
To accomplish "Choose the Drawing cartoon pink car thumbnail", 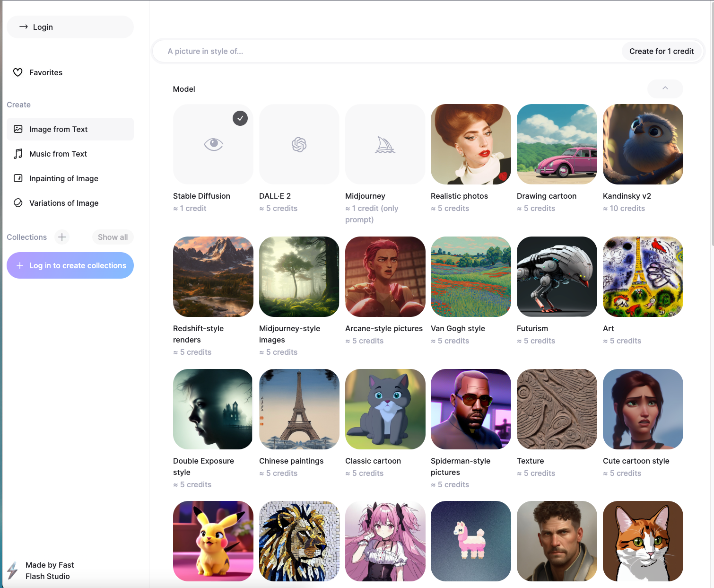I will [557, 144].
